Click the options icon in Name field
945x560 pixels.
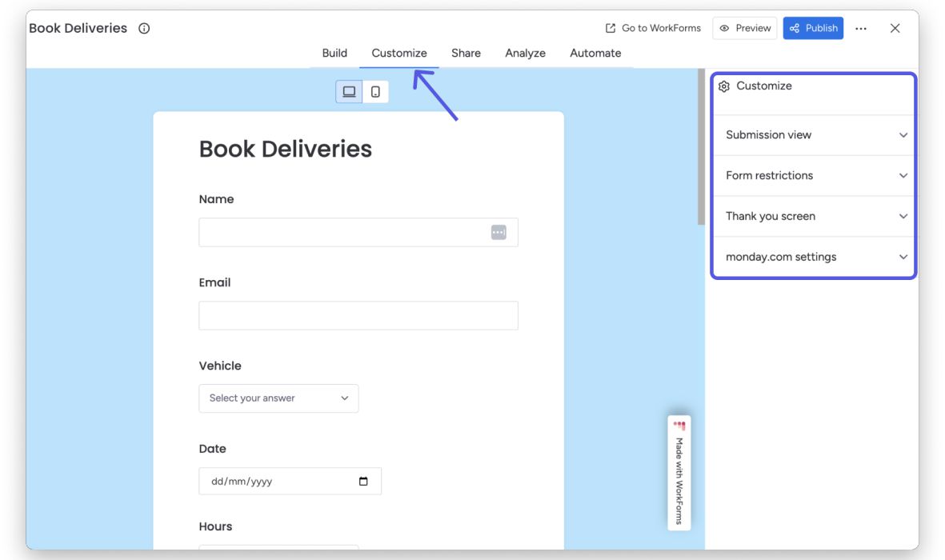pos(499,232)
